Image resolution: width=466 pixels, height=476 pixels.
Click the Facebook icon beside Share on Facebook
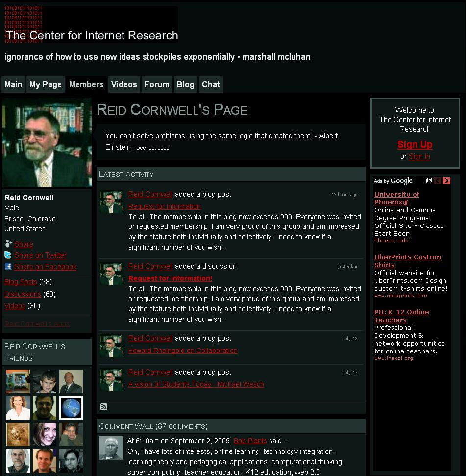point(8,266)
